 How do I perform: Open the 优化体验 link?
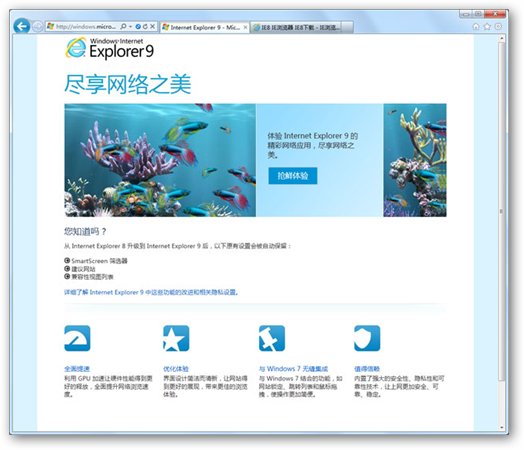click(x=176, y=369)
